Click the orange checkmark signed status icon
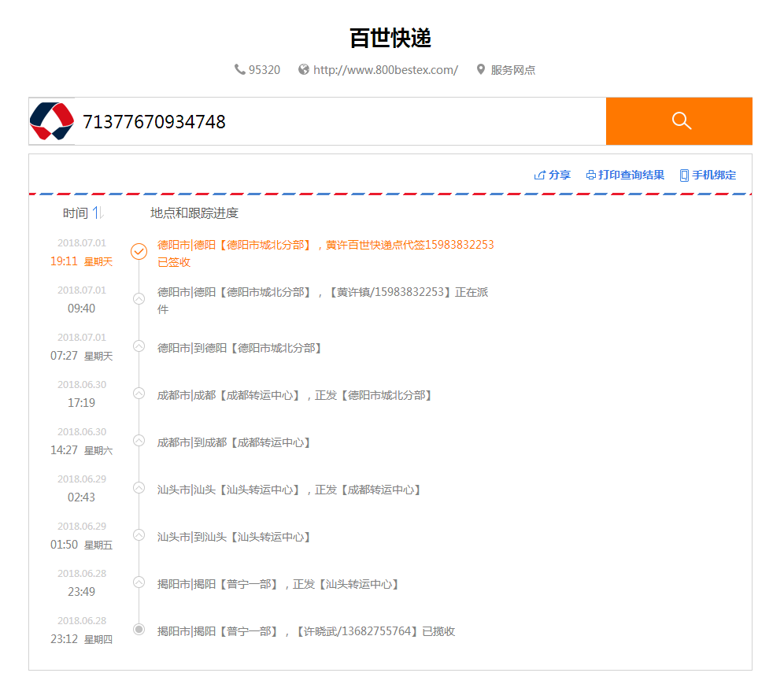 pos(139,251)
